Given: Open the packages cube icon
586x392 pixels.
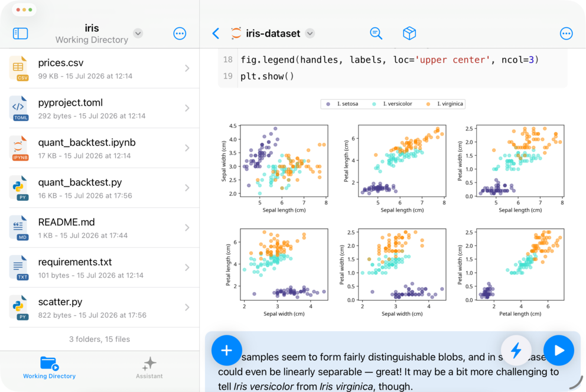Looking at the screenshot, I should pyautogui.click(x=409, y=33).
